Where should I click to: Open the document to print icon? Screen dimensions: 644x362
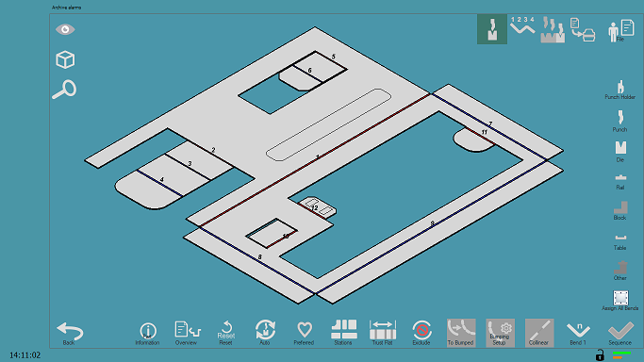(x=583, y=29)
